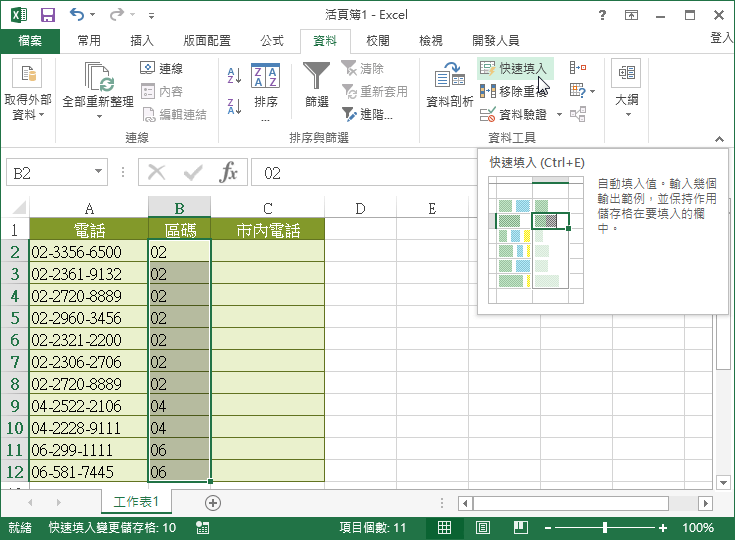Image resolution: width=735 pixels, height=540 pixels.
Task: Click the vertical scrollbar down arrow
Action: [x=724, y=482]
